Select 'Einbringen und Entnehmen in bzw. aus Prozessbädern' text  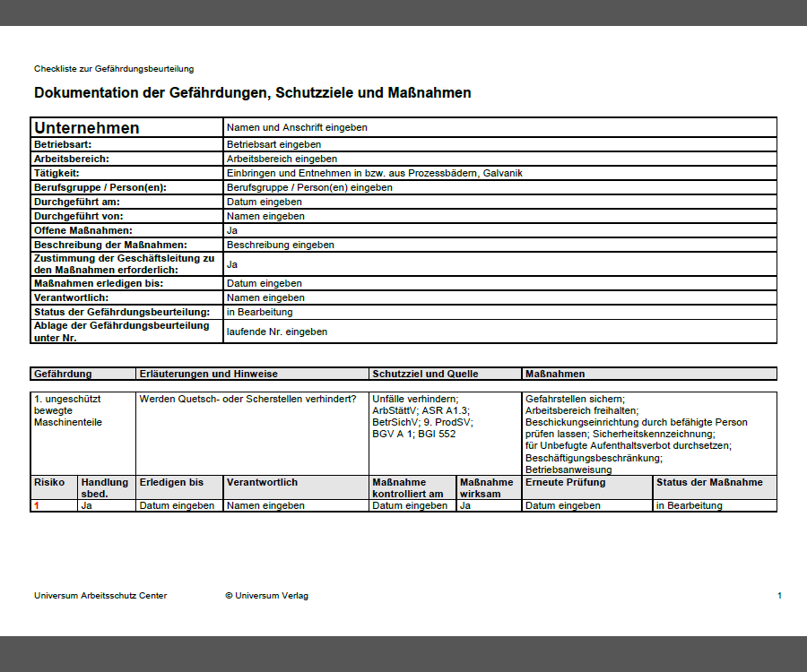point(352,173)
